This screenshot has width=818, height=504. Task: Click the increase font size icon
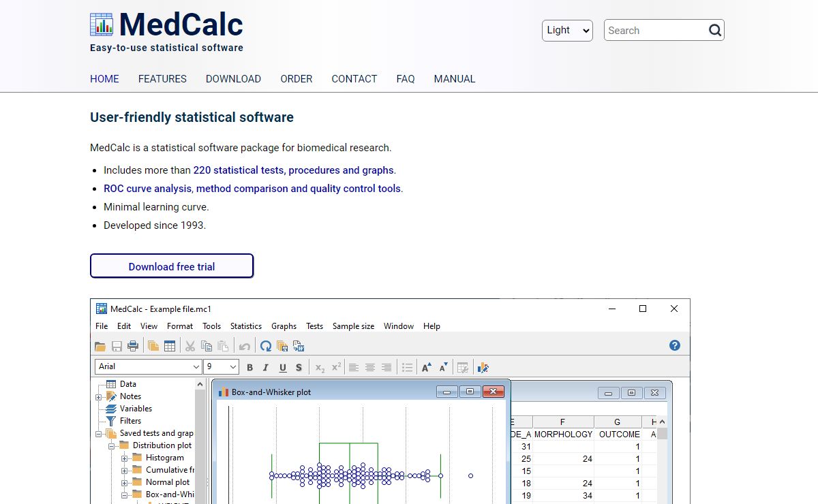click(426, 368)
